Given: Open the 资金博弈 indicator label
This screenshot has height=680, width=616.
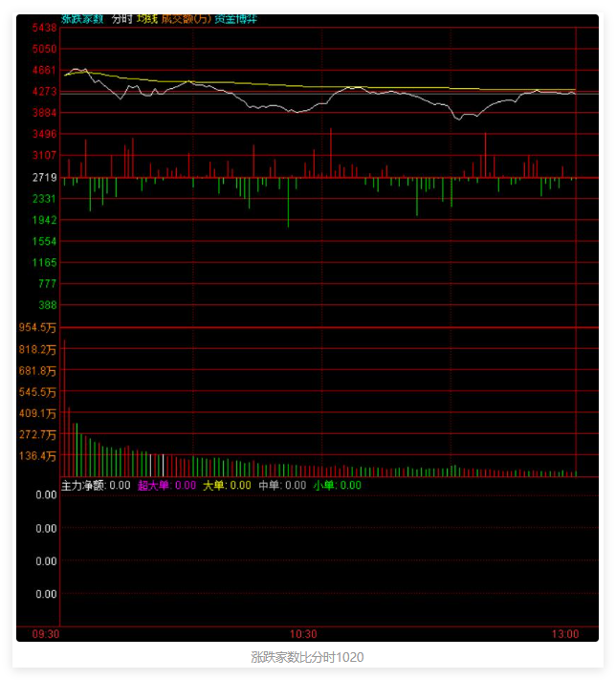Looking at the screenshot, I should click(235, 19).
